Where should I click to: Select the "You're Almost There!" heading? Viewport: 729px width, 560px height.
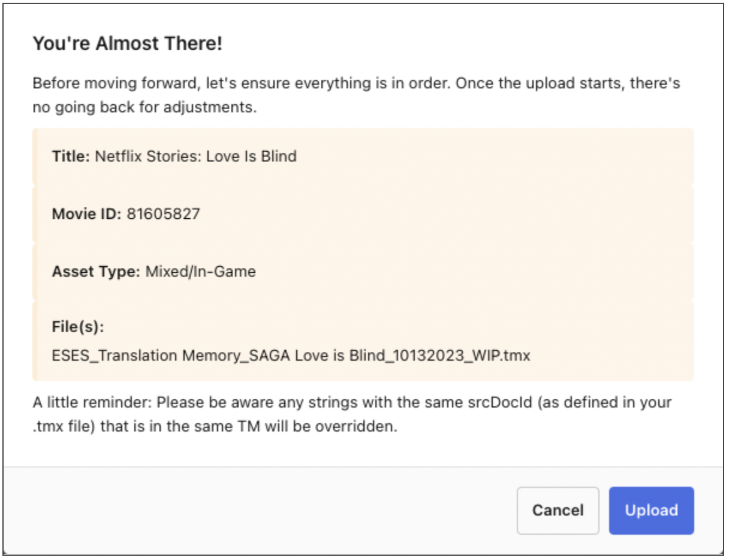(128, 44)
